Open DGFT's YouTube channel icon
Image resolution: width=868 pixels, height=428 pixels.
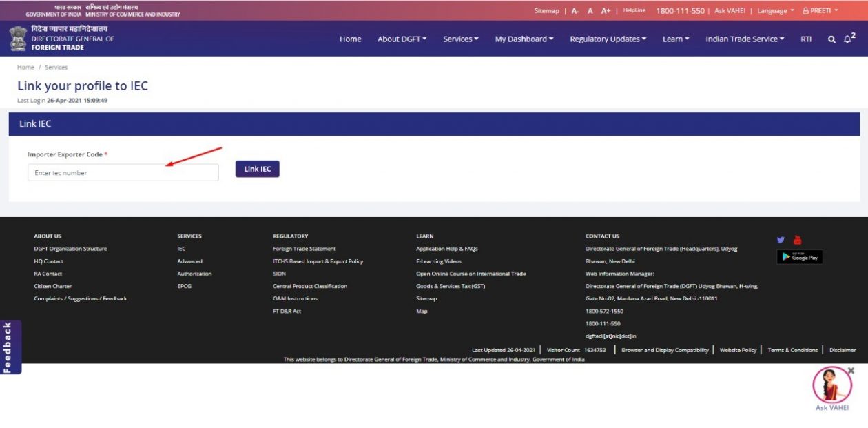pos(797,240)
